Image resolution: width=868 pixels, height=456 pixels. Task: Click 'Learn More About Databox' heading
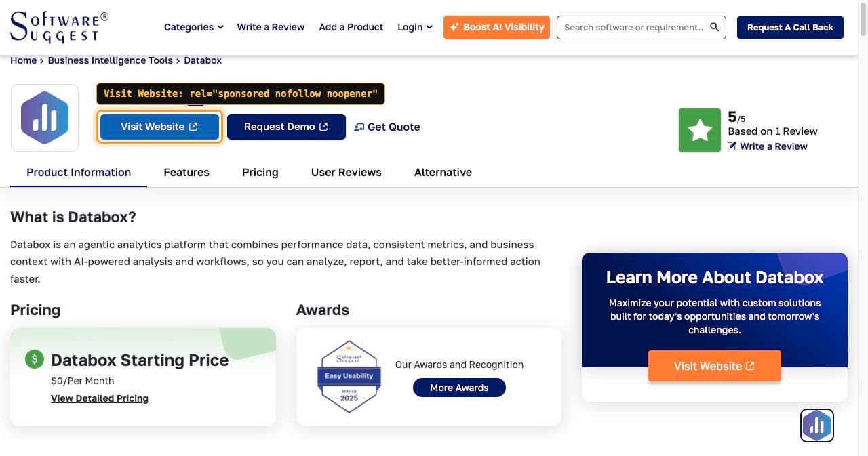tap(715, 277)
